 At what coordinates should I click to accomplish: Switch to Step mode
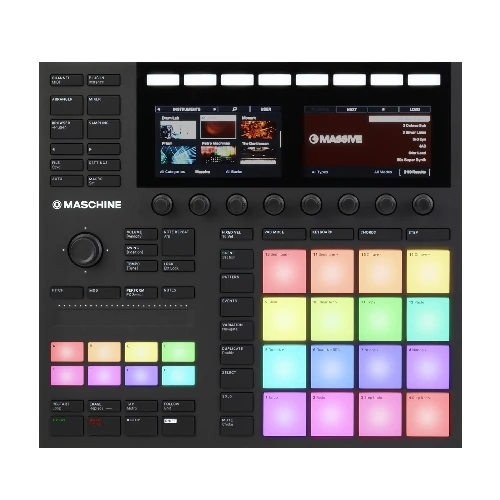point(428,234)
